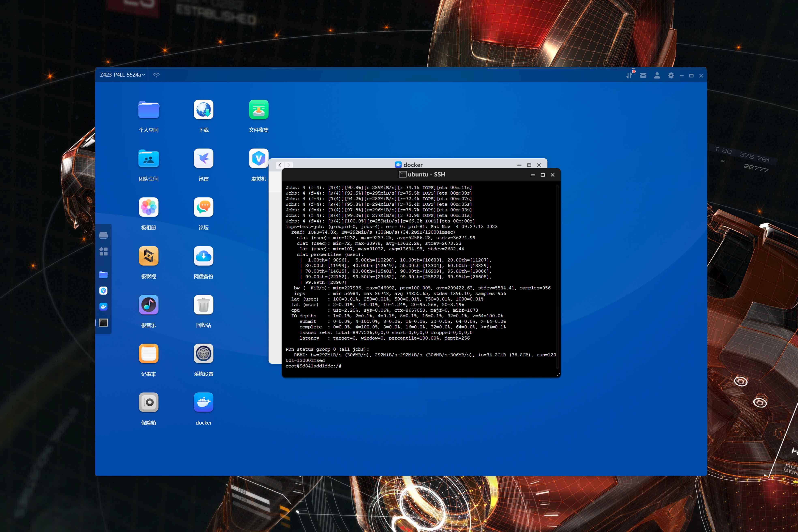Screen dimensions: 798x532
Task: Close the ubuntu - SSH terminal window
Action: tap(553, 175)
